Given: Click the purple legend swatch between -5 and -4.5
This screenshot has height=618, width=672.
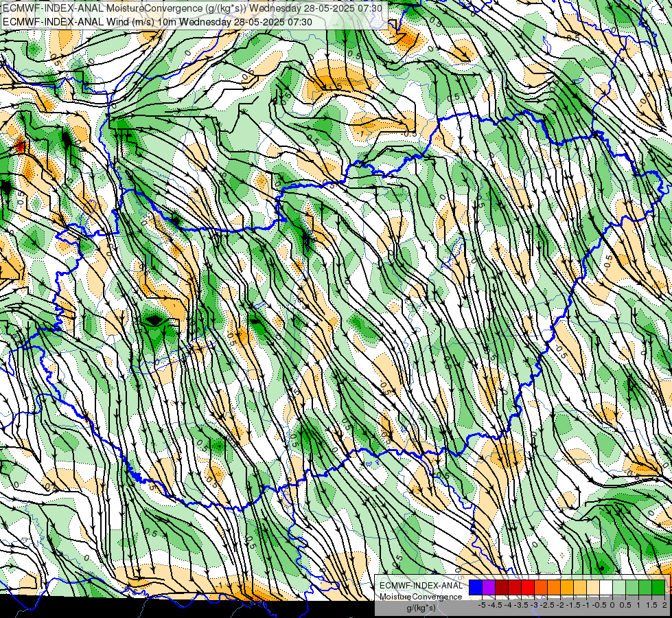Looking at the screenshot, I should 489,587.
